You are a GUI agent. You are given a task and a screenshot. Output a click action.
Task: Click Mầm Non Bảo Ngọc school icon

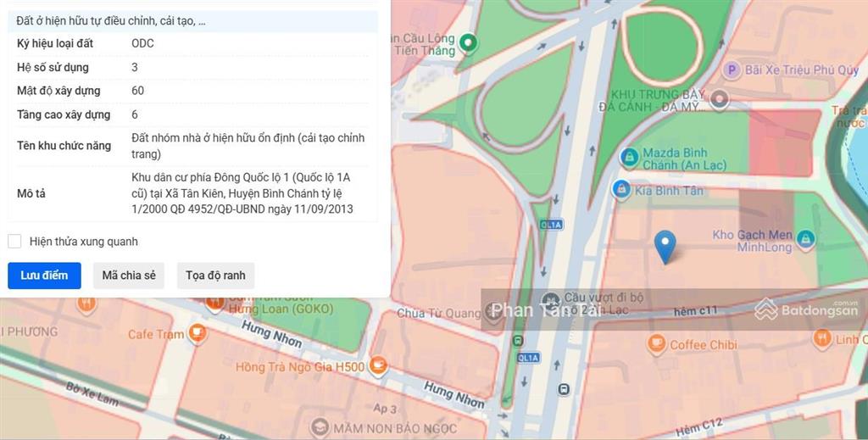tap(320, 428)
